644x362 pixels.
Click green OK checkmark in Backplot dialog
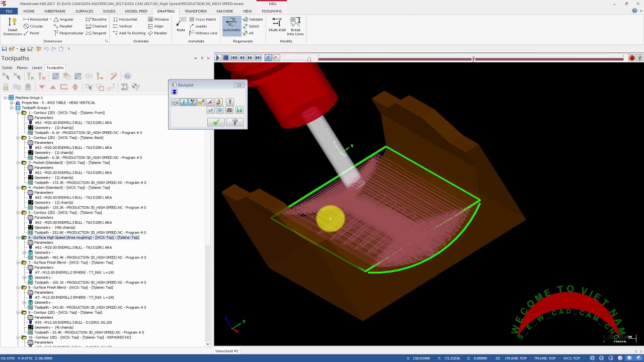[216, 123]
